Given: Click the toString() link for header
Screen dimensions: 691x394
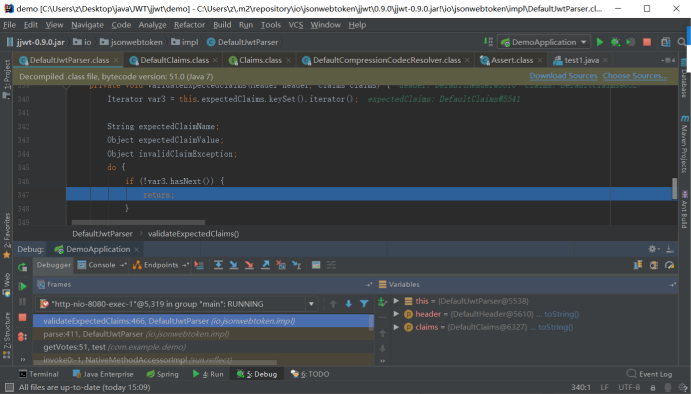Looking at the screenshot, I should click(561, 314).
